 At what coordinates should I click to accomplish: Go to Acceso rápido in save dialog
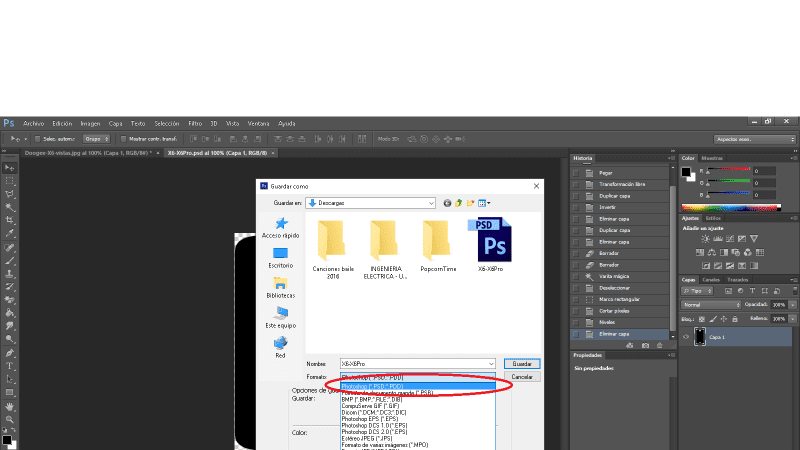[x=281, y=228]
